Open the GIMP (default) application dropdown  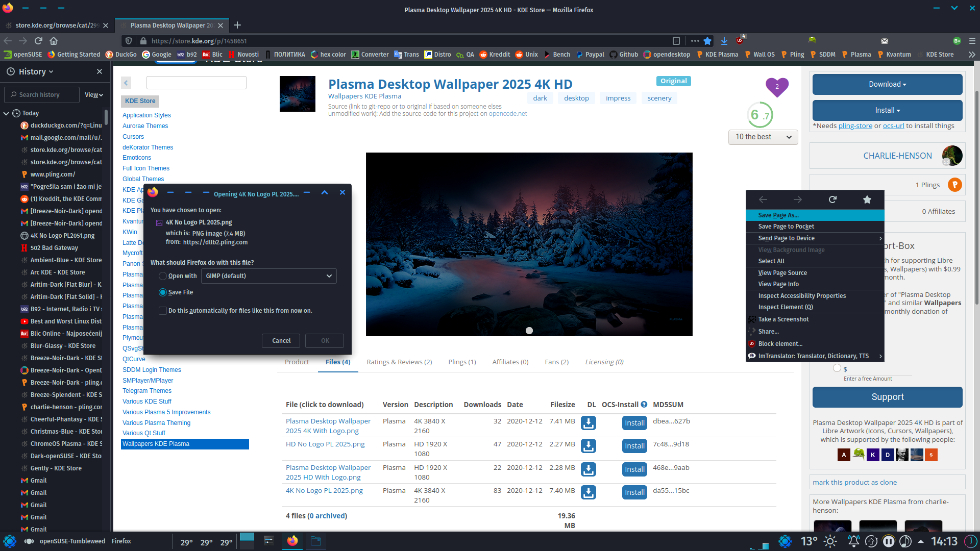click(x=269, y=276)
